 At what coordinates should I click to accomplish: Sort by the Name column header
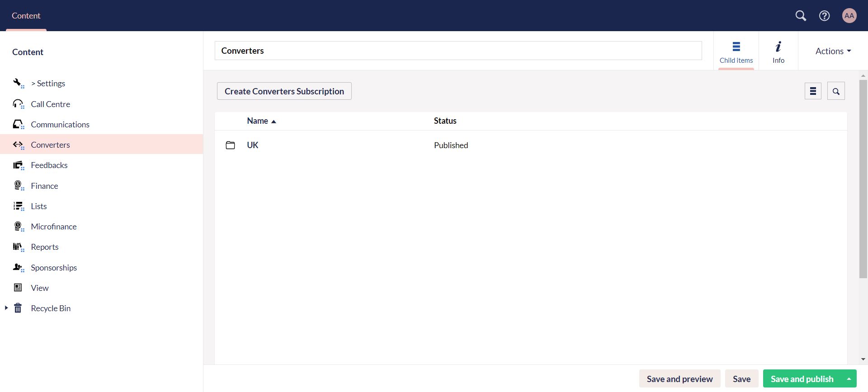261,121
